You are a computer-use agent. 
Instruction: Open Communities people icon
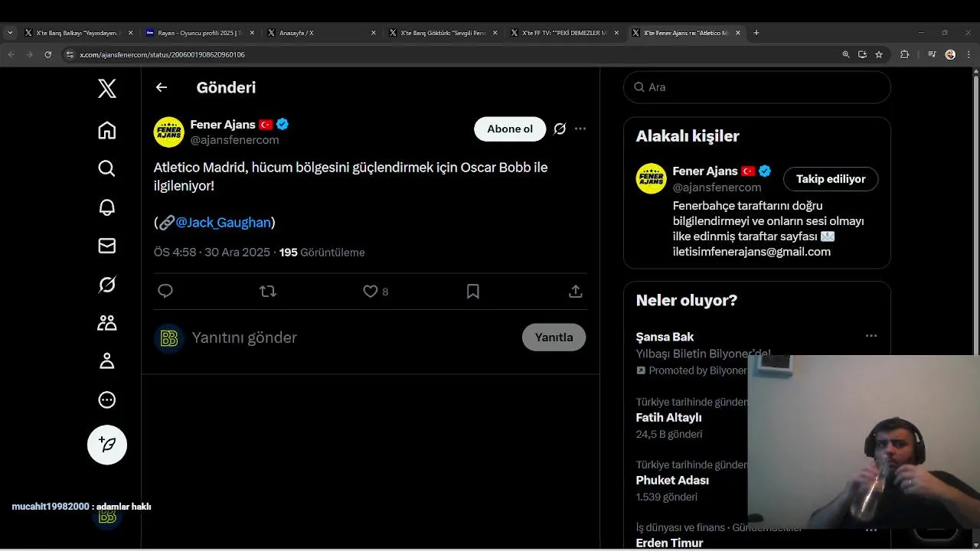[107, 323]
